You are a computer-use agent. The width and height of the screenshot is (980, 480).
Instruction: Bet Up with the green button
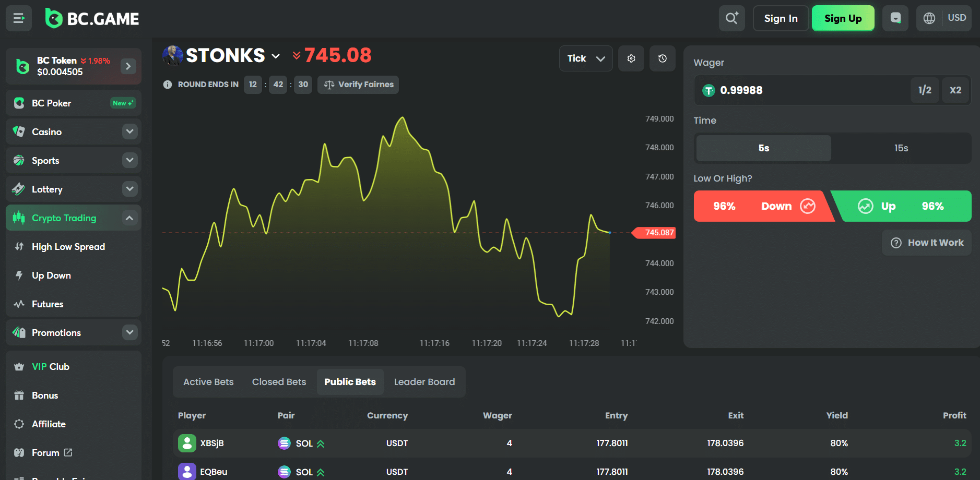click(x=902, y=206)
